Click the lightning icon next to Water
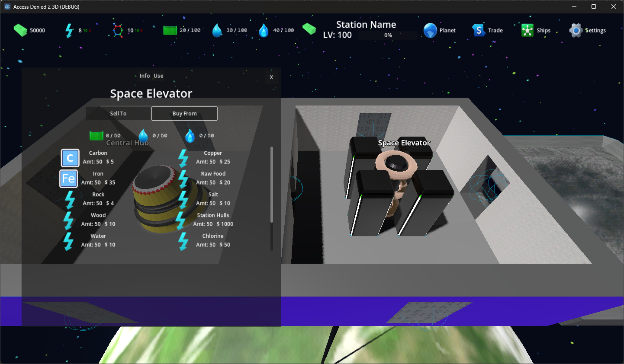 tap(68, 241)
